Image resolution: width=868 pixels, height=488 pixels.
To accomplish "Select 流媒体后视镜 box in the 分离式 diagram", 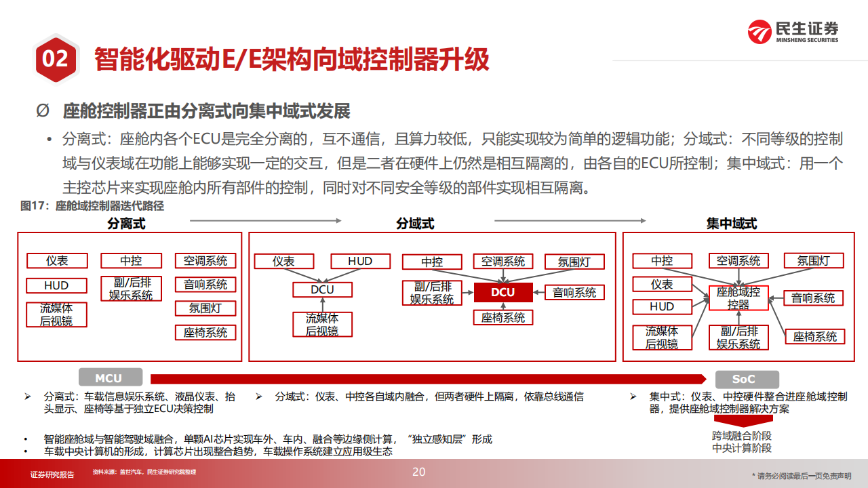I will point(57,314).
